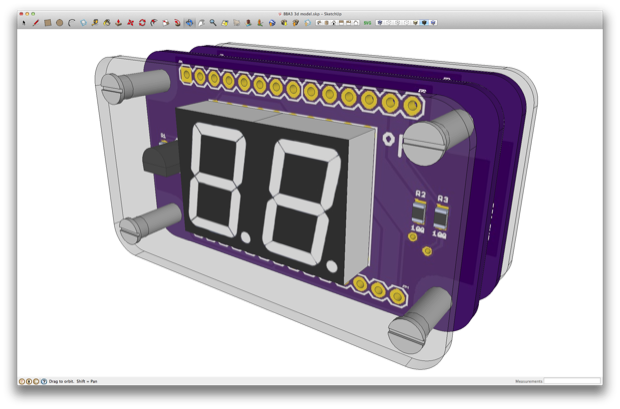Select the Pan hand tool
Screen dimensions: 620x409
(x=201, y=23)
